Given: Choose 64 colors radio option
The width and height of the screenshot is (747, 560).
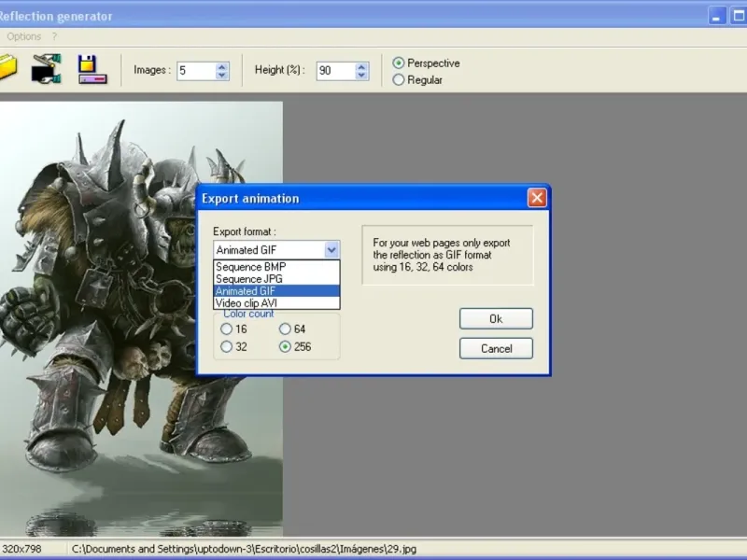Looking at the screenshot, I should pyautogui.click(x=285, y=329).
